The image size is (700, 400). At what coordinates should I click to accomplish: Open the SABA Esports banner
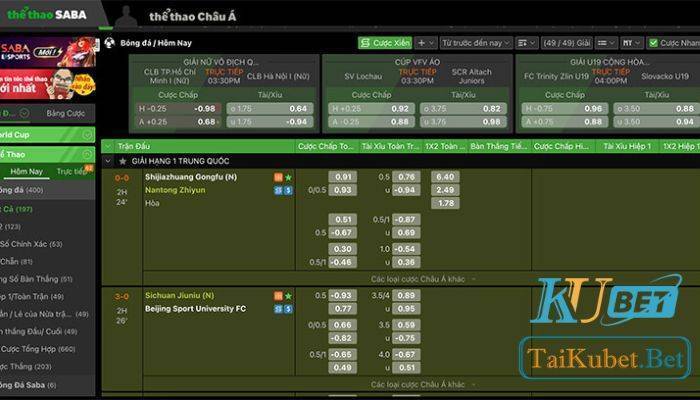pyautogui.click(x=47, y=52)
